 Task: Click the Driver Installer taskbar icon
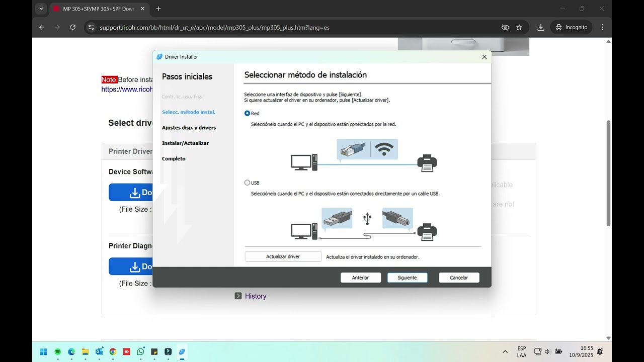coord(182,351)
